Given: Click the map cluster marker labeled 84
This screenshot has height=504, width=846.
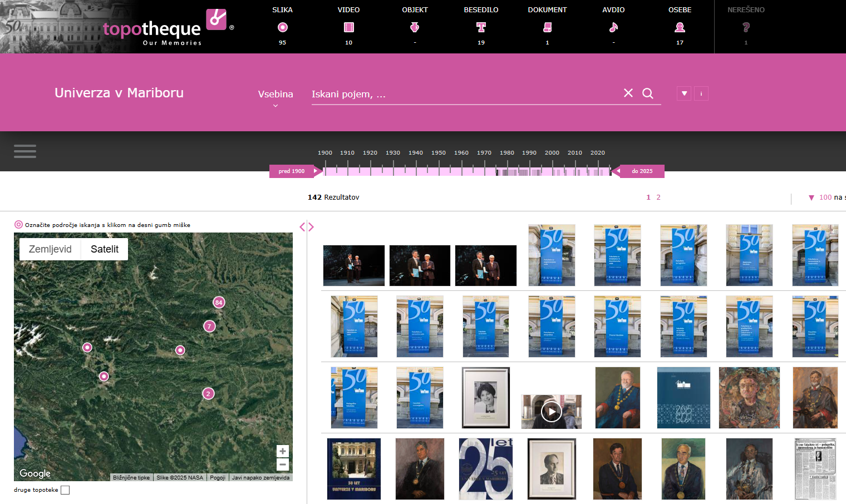Looking at the screenshot, I should pyautogui.click(x=219, y=302).
